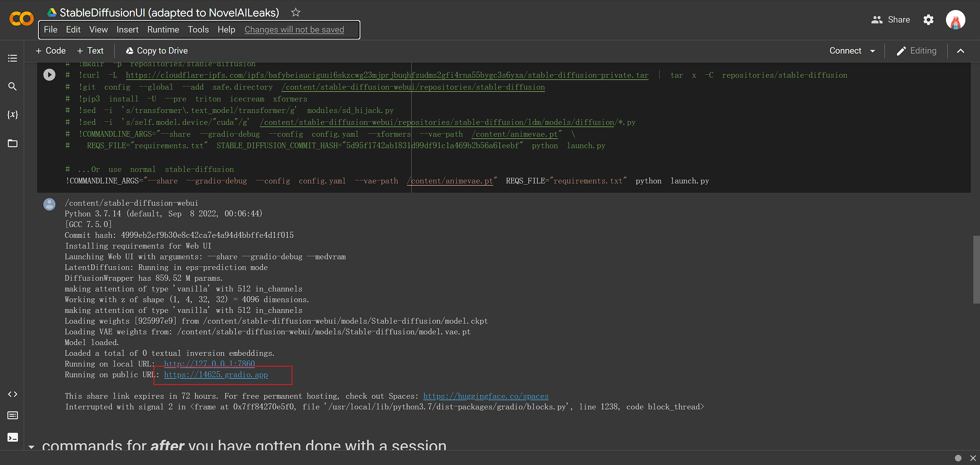980x465 pixels.
Task: Open the search (find and replace) sidebar icon
Action: pos(12,87)
